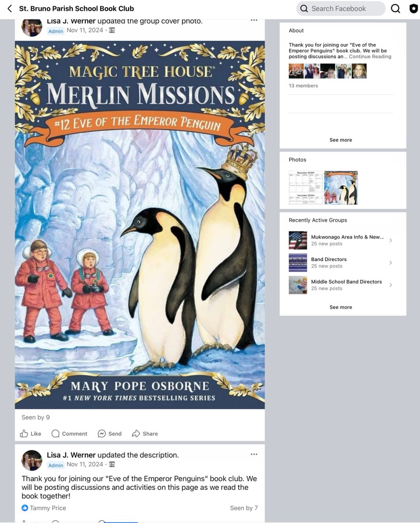Go back using the top-left arrow
Image resolution: width=420 pixels, height=523 pixels.
(x=10, y=9)
